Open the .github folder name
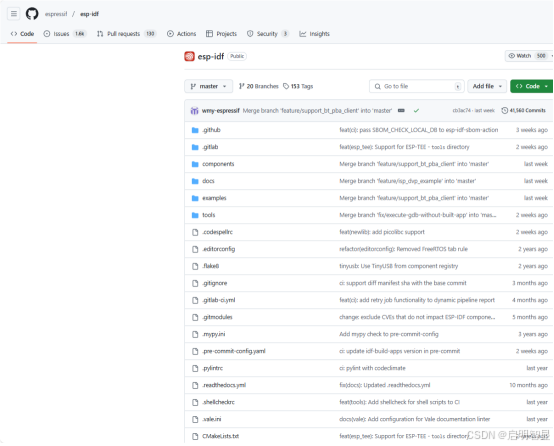 [x=211, y=130]
